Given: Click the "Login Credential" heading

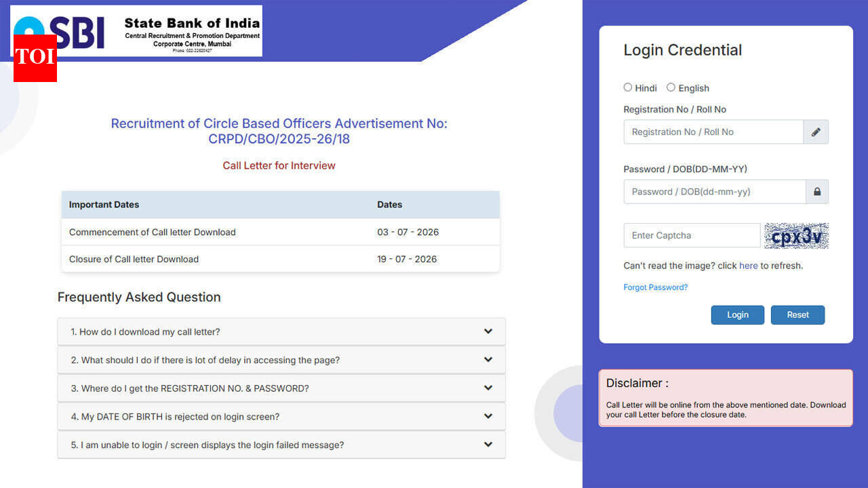Looking at the screenshot, I should pyautogui.click(x=683, y=50).
